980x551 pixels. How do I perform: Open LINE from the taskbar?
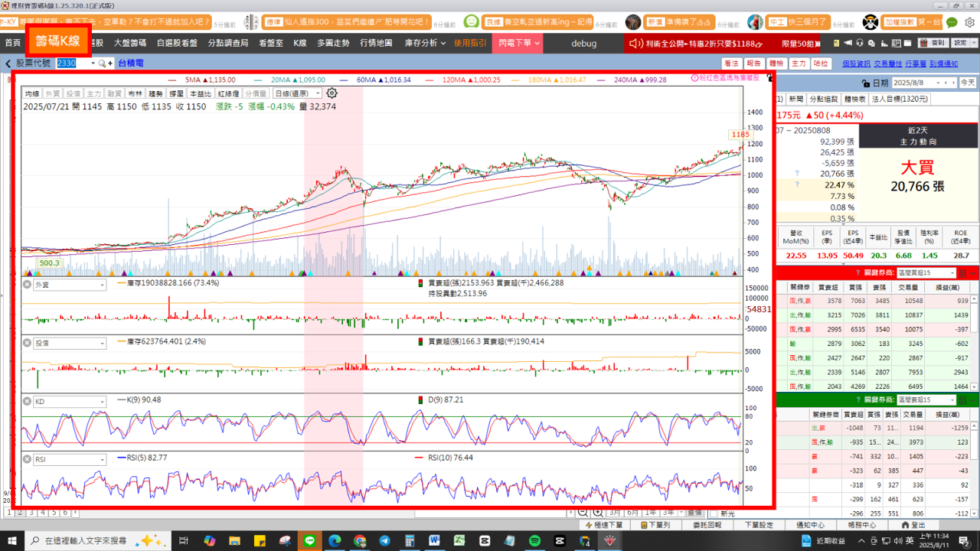click(310, 541)
